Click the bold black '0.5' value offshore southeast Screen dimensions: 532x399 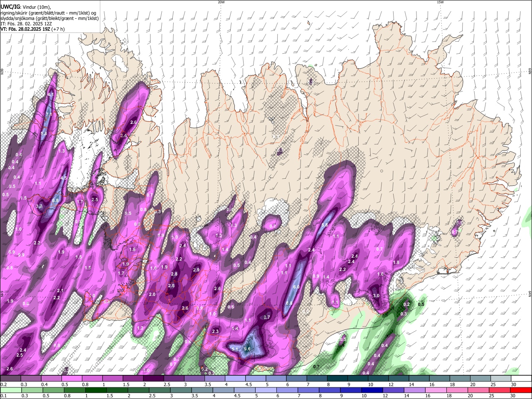(x=421, y=304)
